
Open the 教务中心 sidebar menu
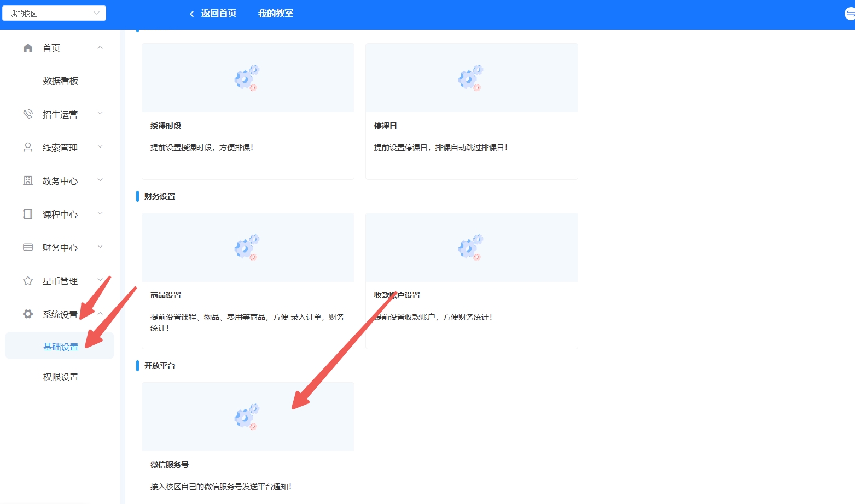click(60, 181)
